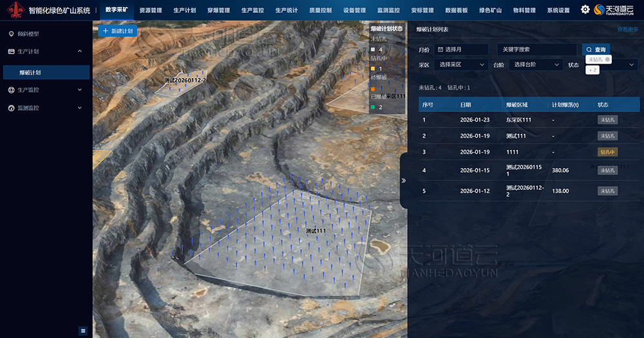Click the 新建计划 button

point(117,31)
